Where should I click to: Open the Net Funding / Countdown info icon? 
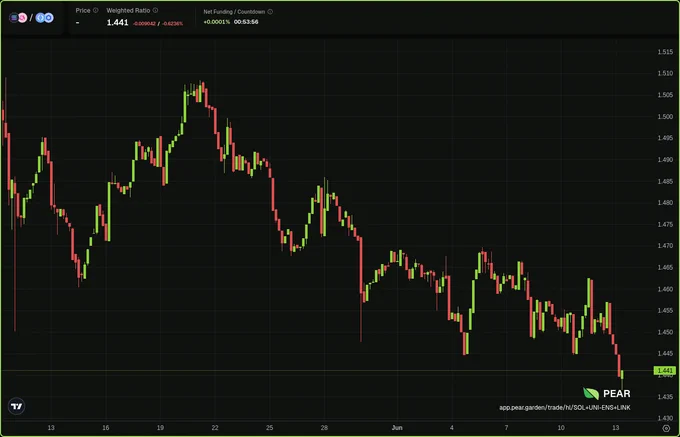(x=270, y=12)
